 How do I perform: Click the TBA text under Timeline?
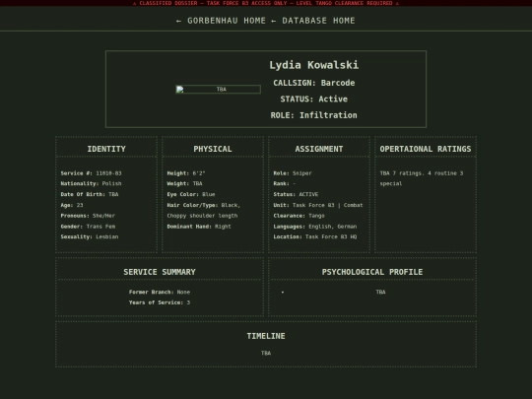pyautogui.click(x=266, y=354)
